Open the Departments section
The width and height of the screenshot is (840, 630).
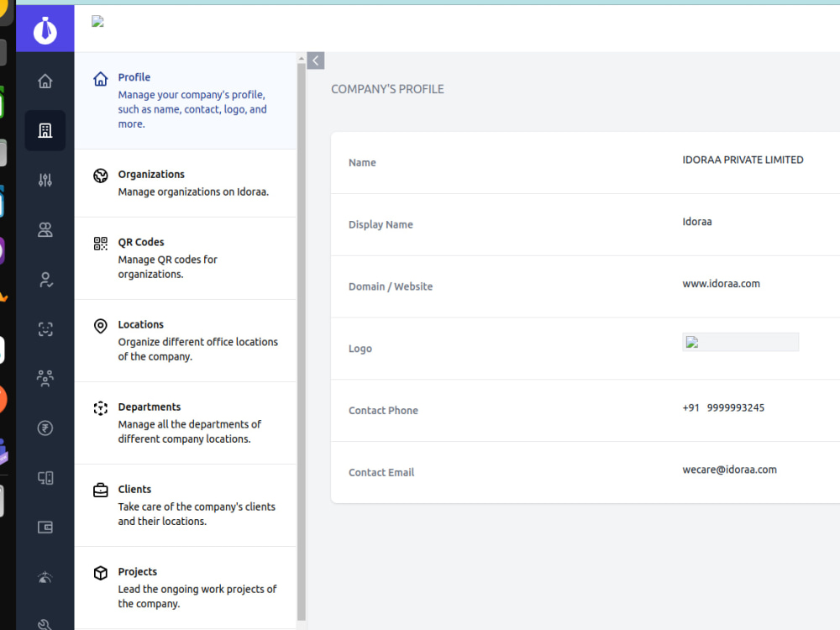point(186,423)
